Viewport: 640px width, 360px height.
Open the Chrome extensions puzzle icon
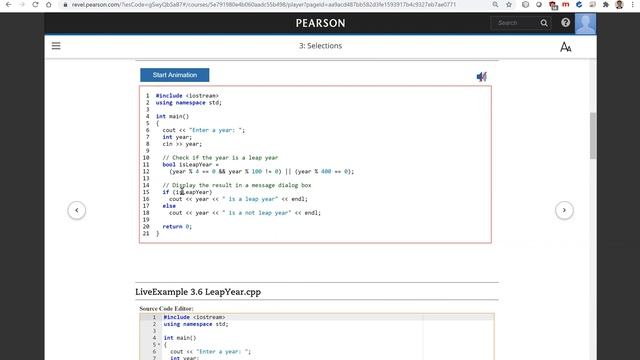(x=606, y=4)
